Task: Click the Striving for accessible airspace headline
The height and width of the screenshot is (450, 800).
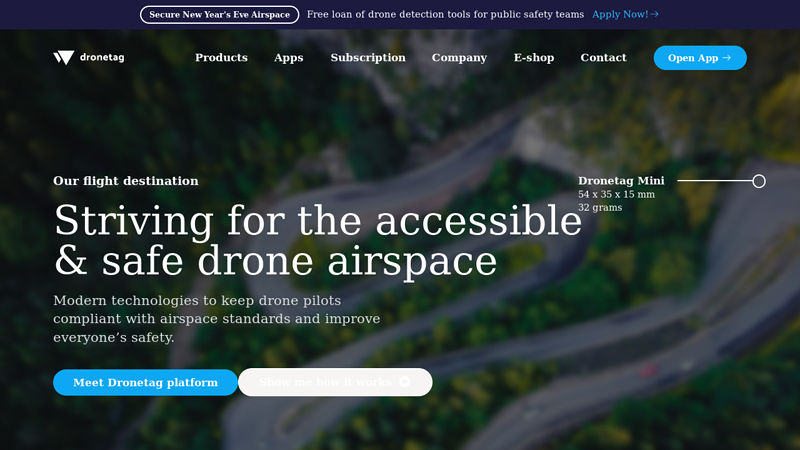Action: [317, 240]
